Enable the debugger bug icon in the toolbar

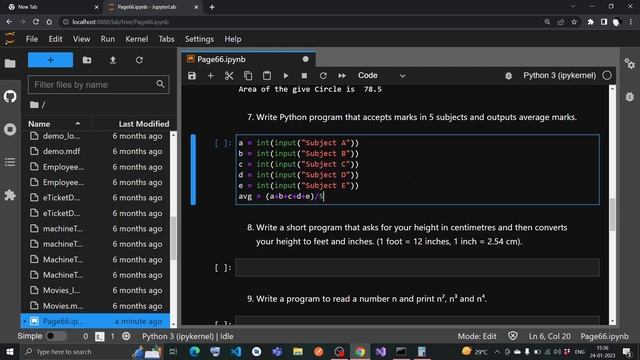(x=508, y=76)
